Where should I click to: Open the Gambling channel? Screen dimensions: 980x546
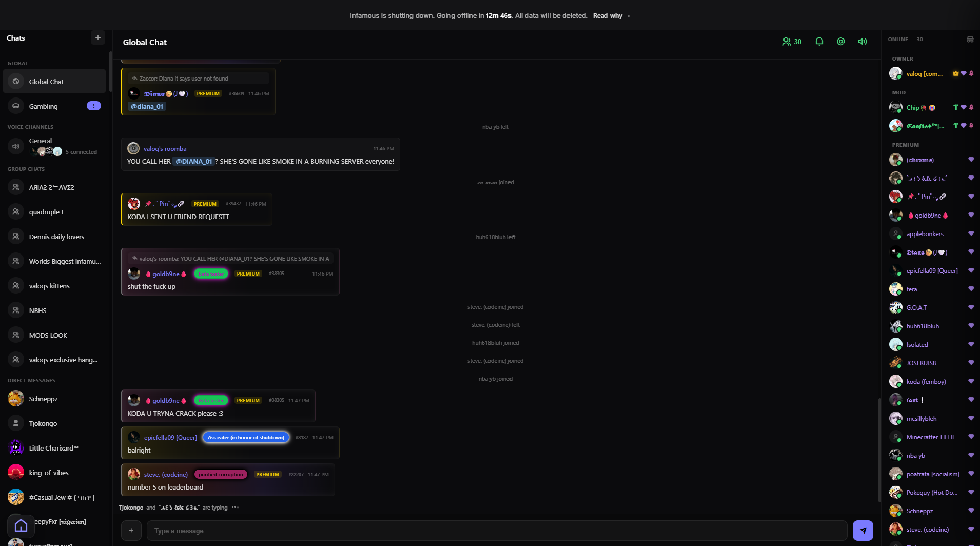54,106
